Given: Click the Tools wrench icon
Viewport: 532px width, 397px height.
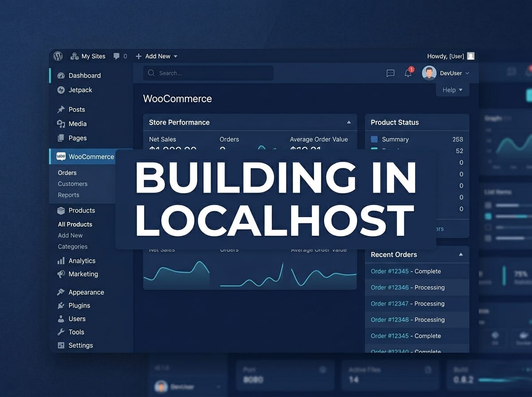Looking at the screenshot, I should [x=61, y=332].
